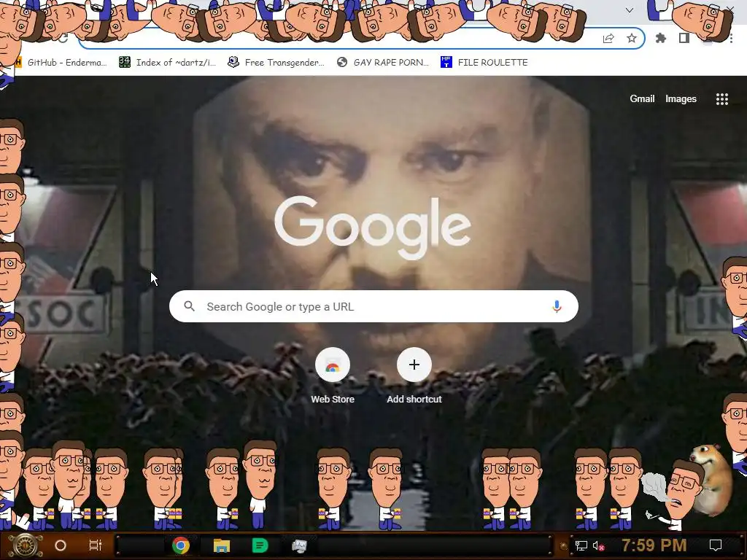Open Task View on the taskbar

coord(96,545)
